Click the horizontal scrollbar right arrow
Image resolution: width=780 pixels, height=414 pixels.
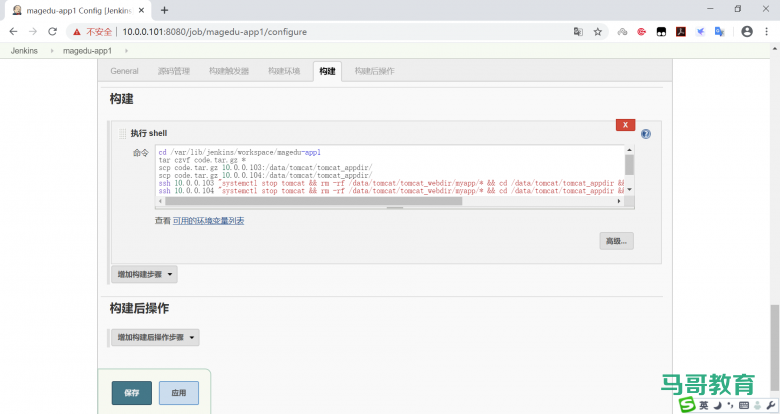619,201
